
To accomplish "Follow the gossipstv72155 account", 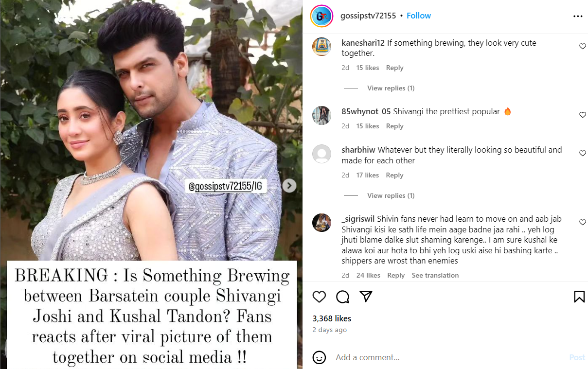I will (419, 16).
